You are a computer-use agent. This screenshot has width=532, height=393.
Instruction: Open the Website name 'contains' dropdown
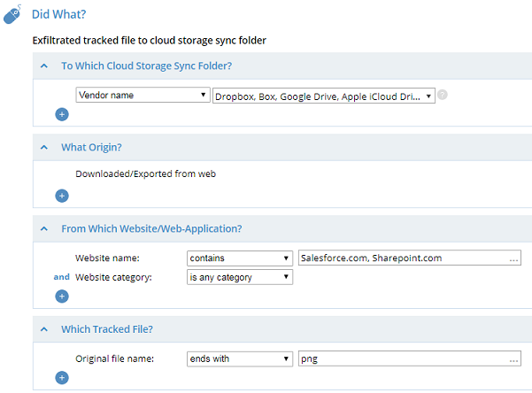tap(239, 258)
